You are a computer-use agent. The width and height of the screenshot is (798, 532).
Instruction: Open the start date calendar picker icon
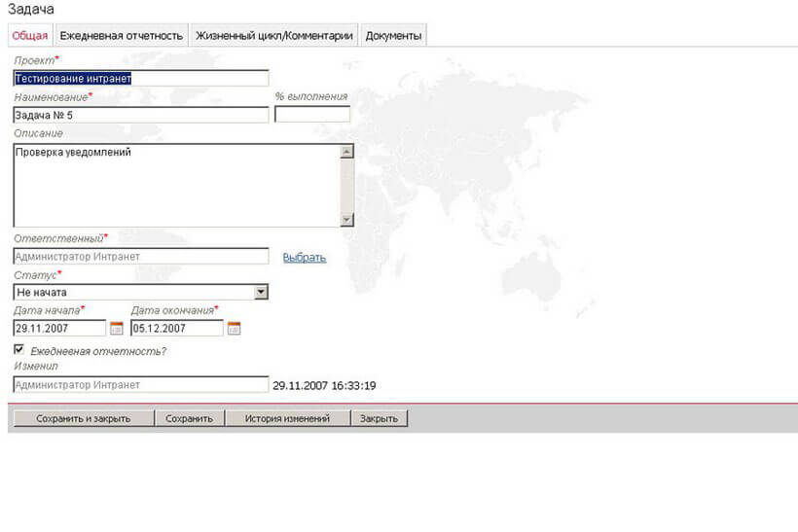point(117,329)
